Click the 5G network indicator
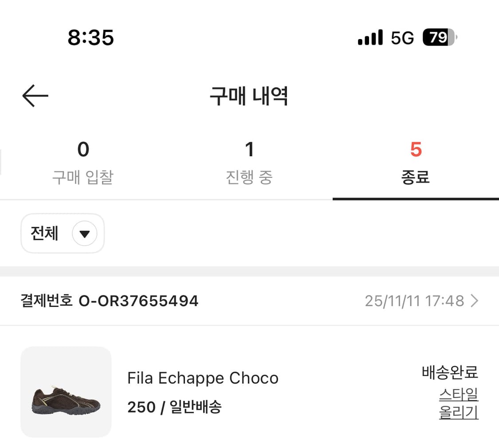 point(402,38)
